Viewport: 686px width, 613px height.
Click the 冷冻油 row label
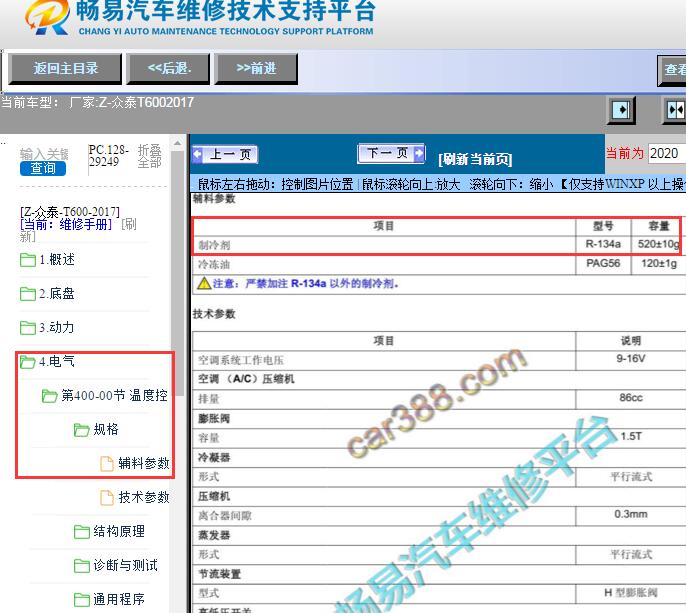pos(214,265)
